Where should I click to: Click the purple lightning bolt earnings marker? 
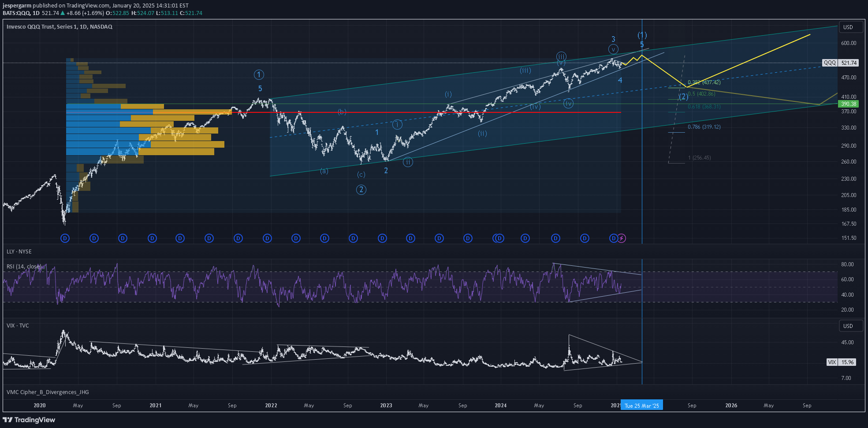pyautogui.click(x=621, y=238)
